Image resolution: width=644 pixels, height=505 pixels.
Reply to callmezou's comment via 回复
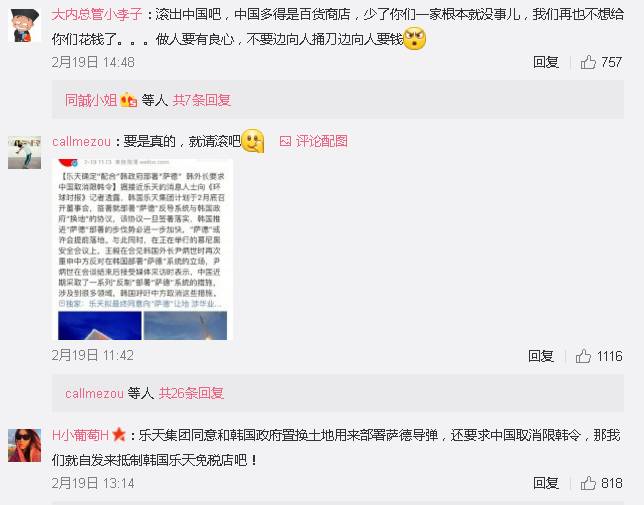(x=541, y=356)
